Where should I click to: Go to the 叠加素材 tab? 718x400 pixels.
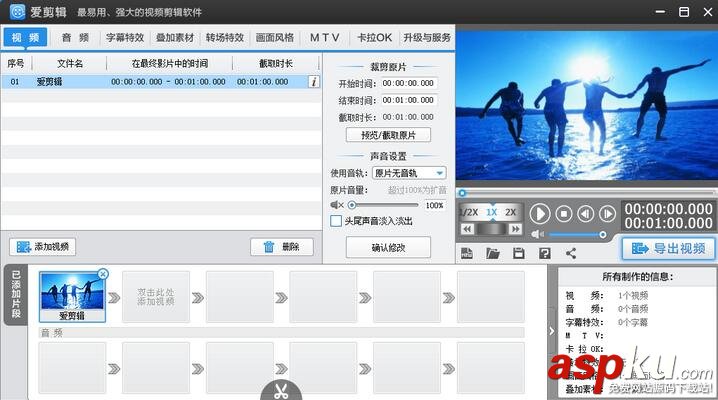click(175, 38)
